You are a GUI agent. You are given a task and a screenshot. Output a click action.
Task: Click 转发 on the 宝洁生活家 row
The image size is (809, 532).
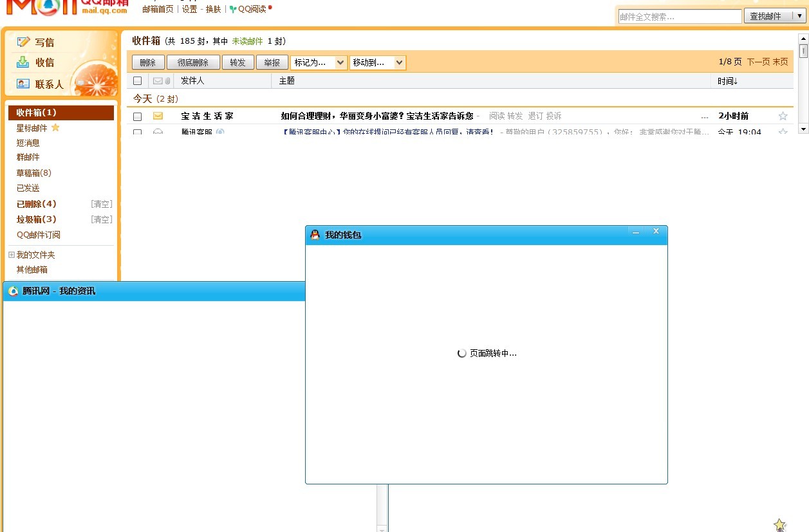pyautogui.click(x=515, y=116)
